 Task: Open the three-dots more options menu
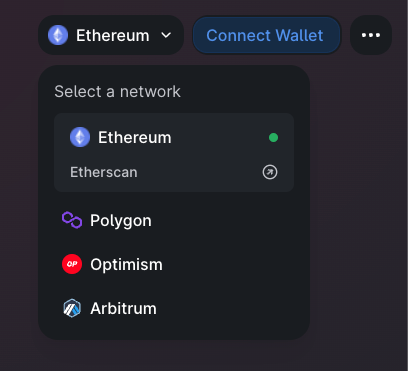tap(371, 35)
